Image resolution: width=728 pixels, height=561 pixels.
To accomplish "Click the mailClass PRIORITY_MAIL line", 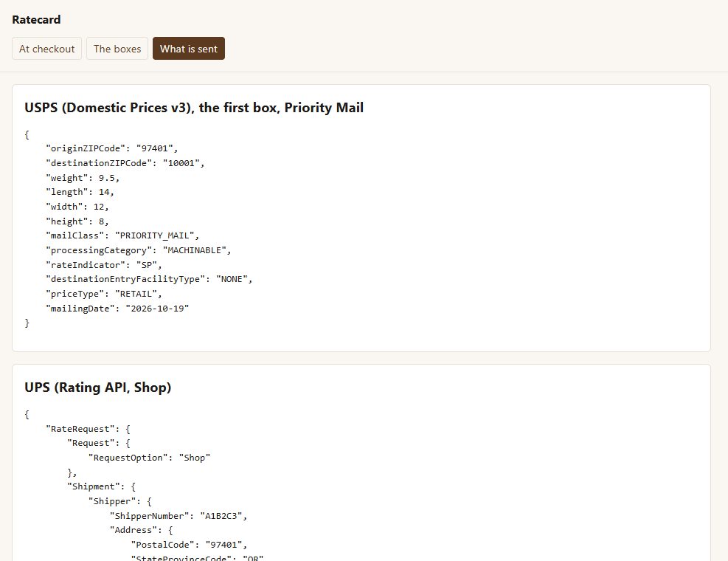I will click(122, 235).
